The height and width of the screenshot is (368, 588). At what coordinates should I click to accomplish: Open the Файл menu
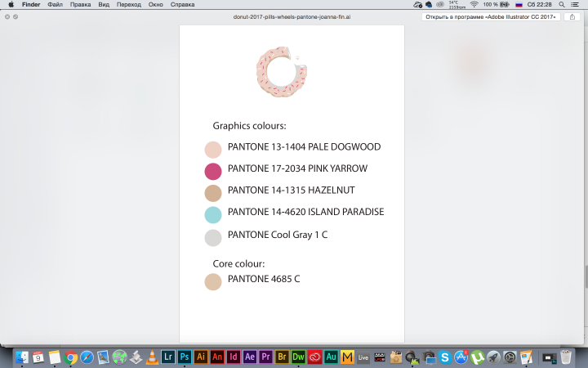(x=56, y=5)
